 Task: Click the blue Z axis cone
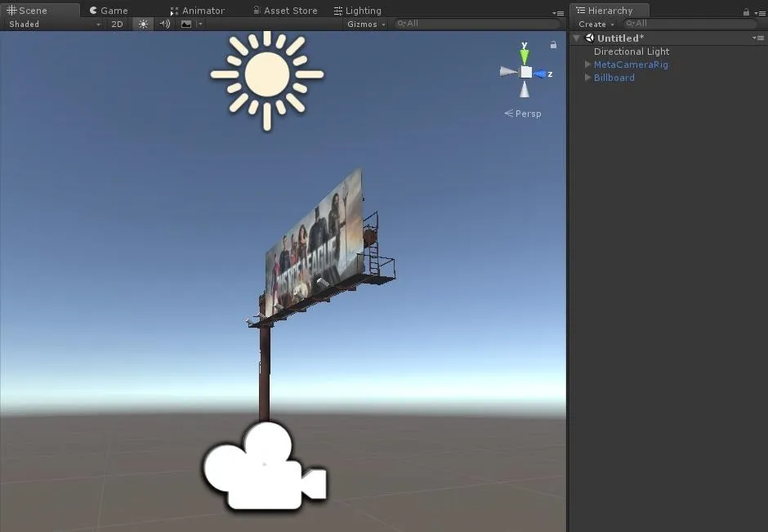pyautogui.click(x=538, y=74)
